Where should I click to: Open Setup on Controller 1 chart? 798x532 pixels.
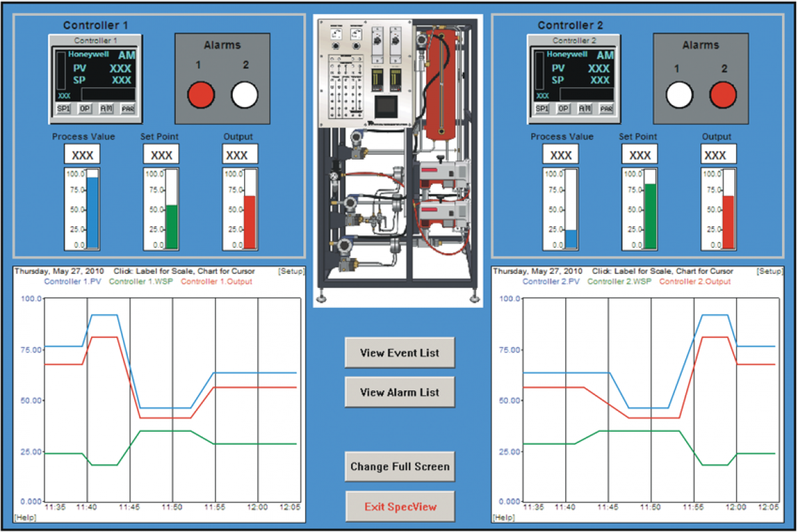click(x=292, y=271)
